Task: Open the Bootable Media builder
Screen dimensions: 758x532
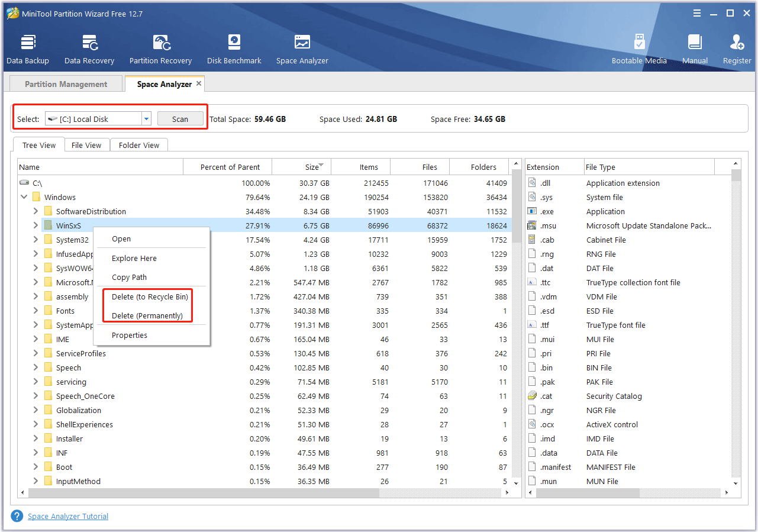Action: (x=639, y=49)
